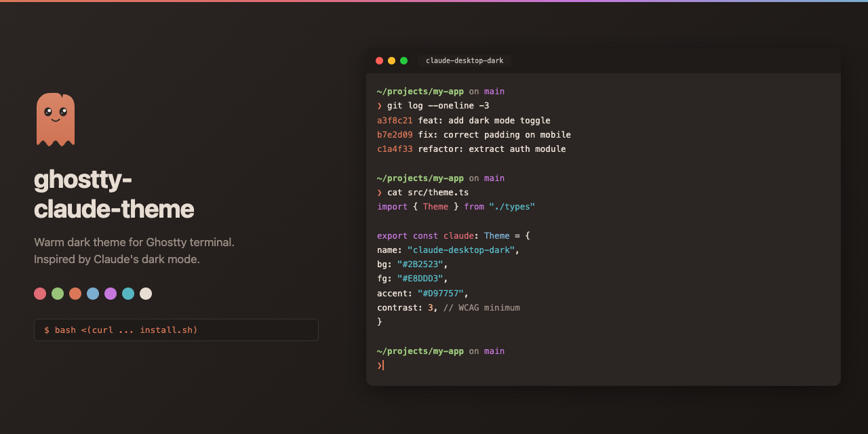Pick the orange palette swatch
The image size is (868, 434).
point(75,294)
